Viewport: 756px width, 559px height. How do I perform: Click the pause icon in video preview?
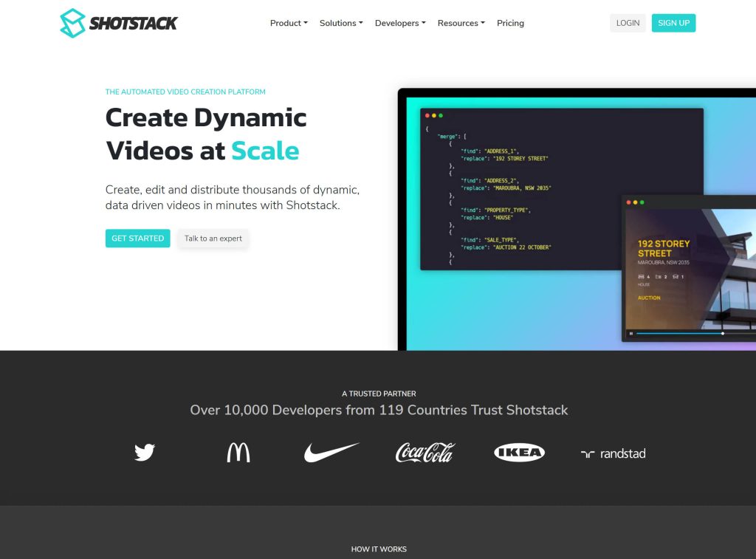point(630,333)
